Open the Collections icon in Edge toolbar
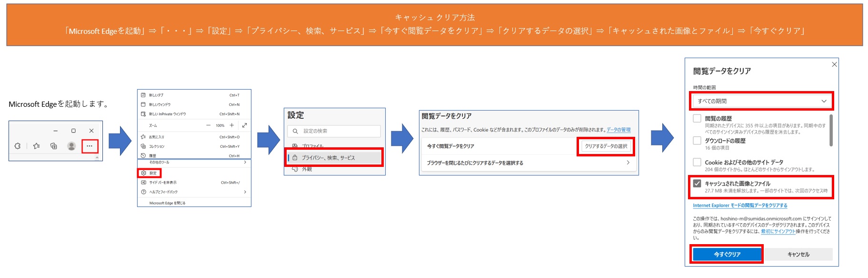 (x=54, y=146)
